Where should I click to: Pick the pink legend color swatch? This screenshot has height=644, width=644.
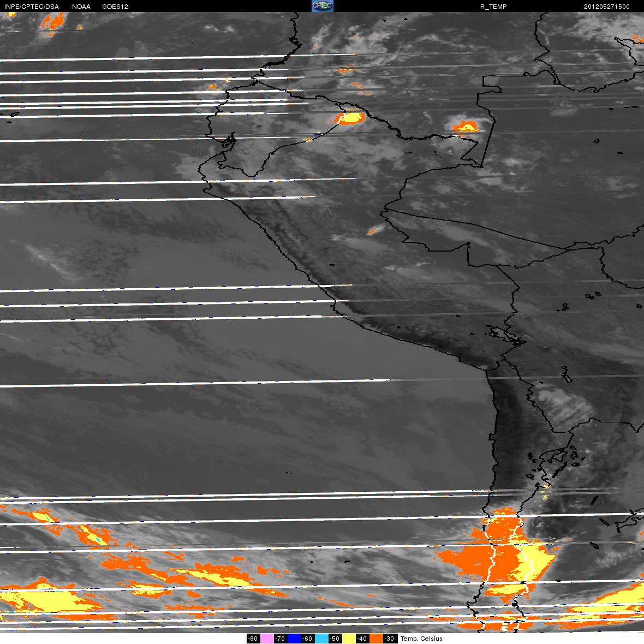pyautogui.click(x=267, y=639)
